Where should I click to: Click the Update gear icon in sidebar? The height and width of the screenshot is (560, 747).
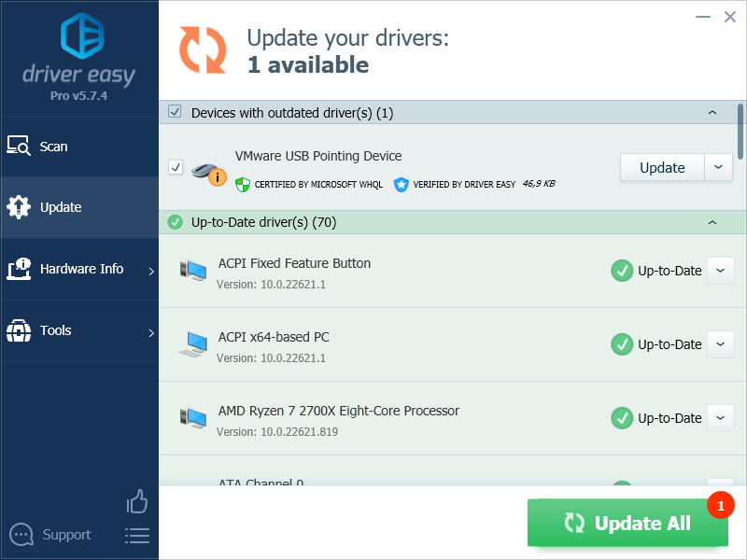click(x=19, y=207)
